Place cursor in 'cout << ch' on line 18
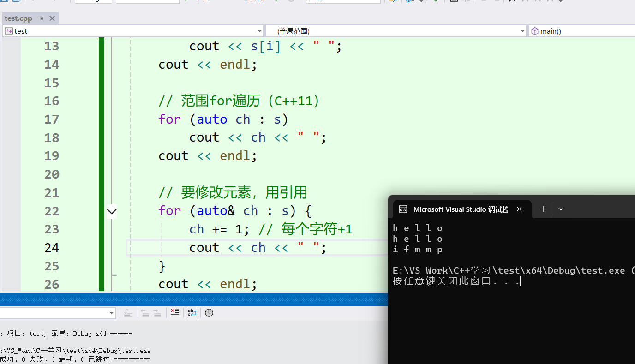This screenshot has width=635, height=364. [228, 137]
